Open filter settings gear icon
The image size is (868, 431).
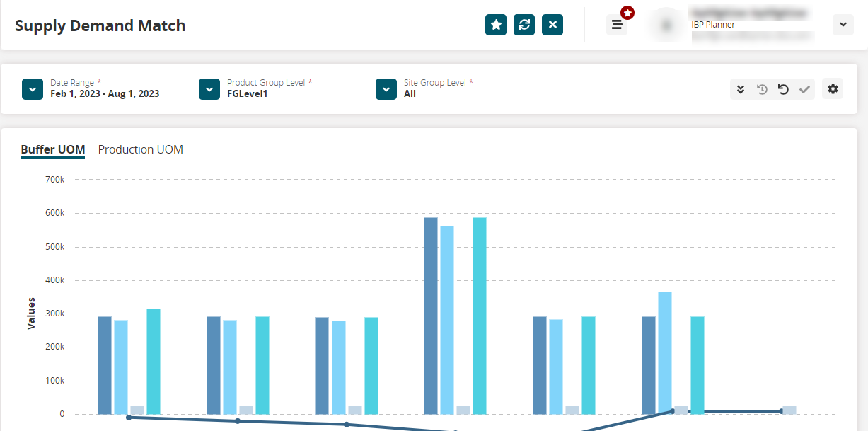coord(833,89)
